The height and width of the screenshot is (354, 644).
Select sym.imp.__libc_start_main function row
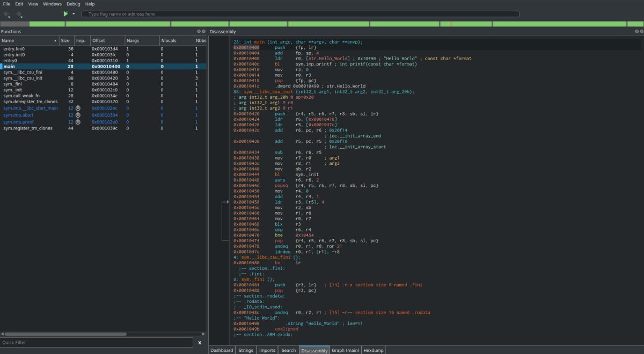coord(103,108)
